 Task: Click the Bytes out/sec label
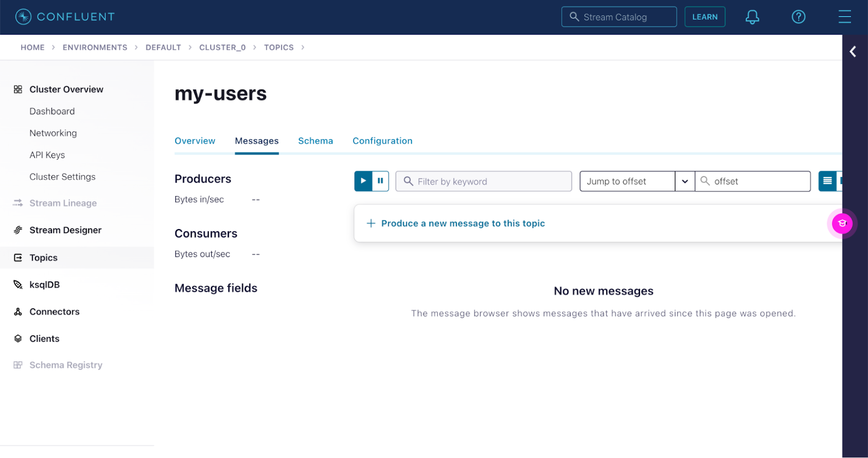coord(202,254)
